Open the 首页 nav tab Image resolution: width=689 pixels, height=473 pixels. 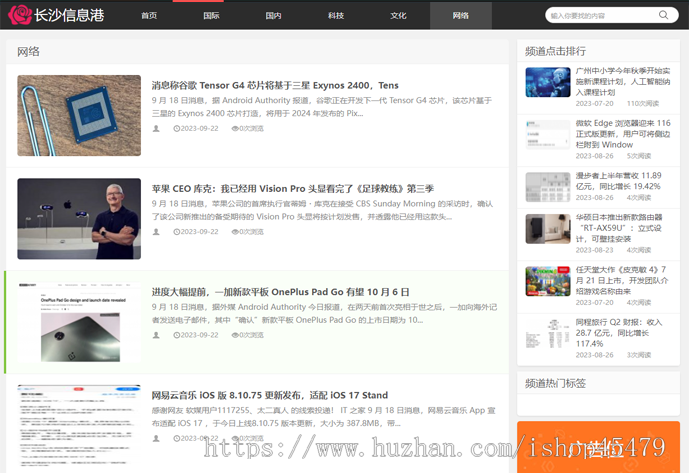click(149, 16)
